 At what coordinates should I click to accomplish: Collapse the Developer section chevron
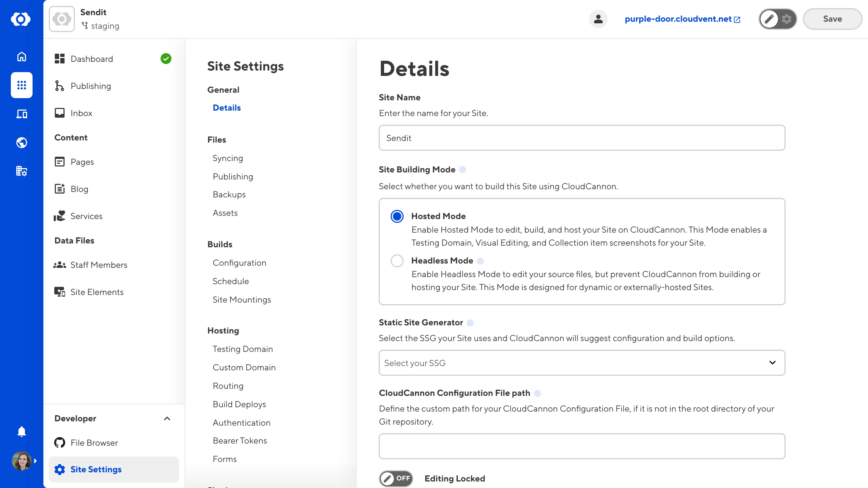[x=167, y=419]
